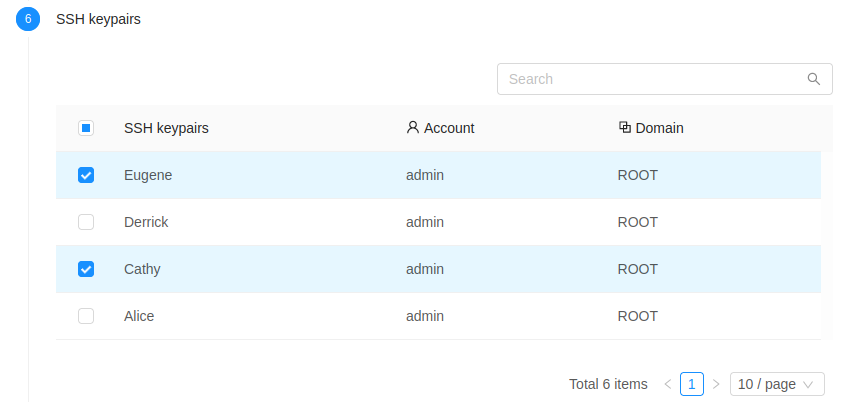Select page 1 in pagination

click(692, 384)
